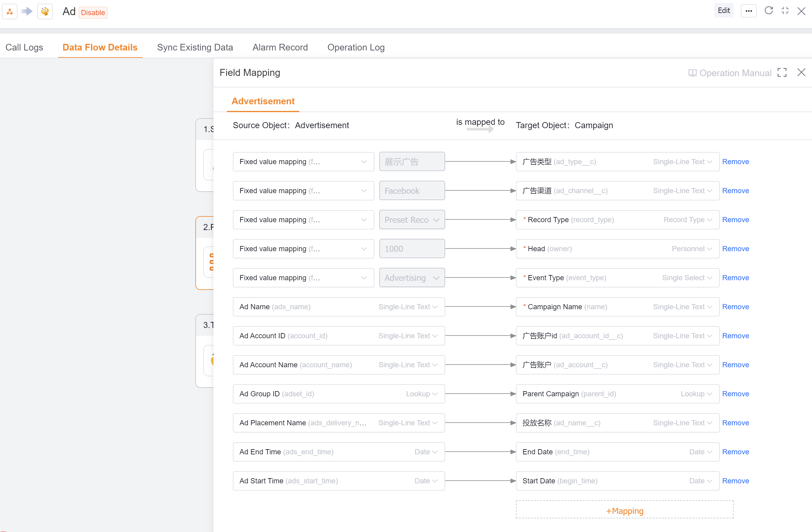Open the Advertising fixed value dropdown
Viewport: 812px width, 532px height.
(412, 277)
